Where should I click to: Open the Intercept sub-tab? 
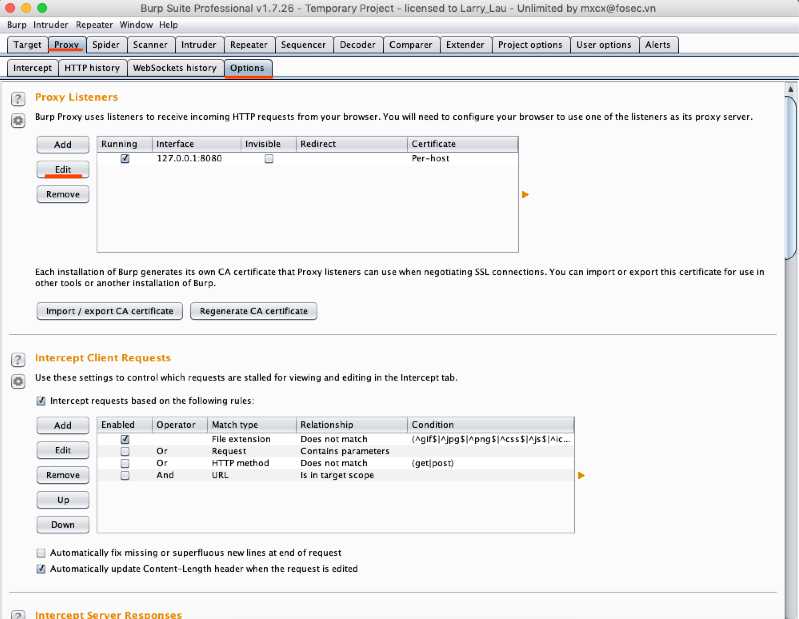point(33,68)
